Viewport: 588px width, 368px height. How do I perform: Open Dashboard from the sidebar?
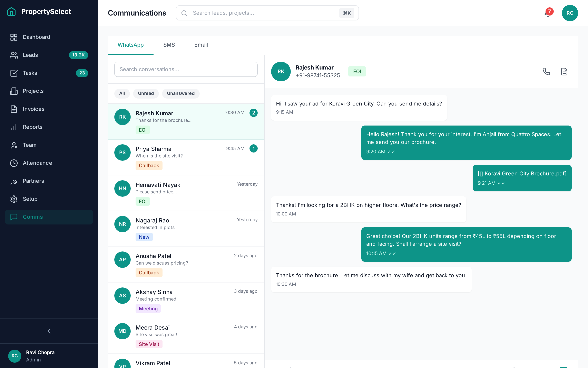pyautogui.click(x=49, y=37)
